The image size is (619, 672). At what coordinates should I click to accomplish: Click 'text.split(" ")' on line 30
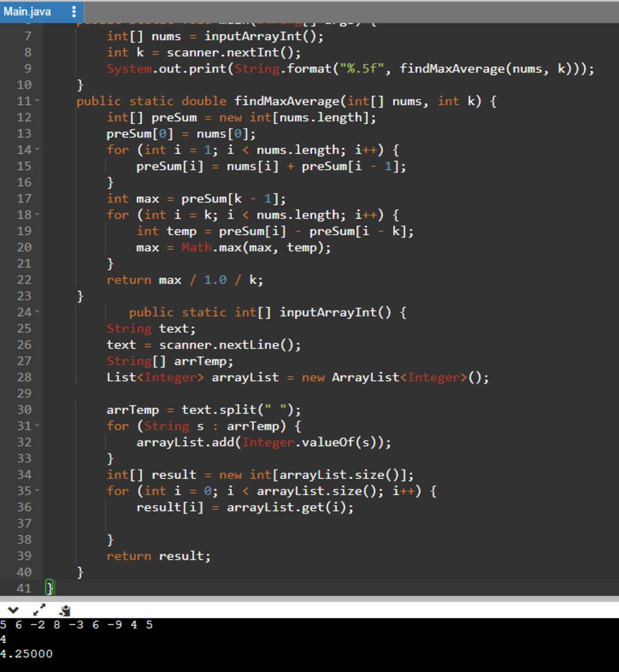click(238, 410)
